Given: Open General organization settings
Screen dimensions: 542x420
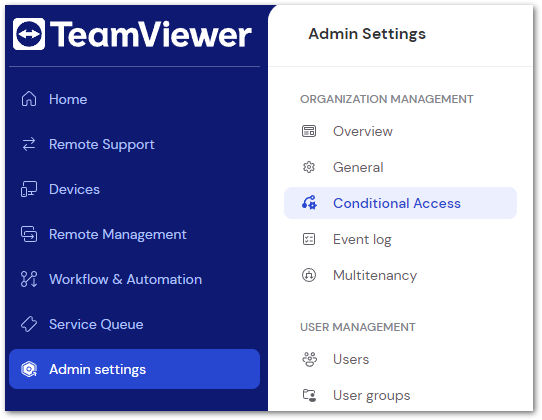Looking at the screenshot, I should [x=400, y=167].
